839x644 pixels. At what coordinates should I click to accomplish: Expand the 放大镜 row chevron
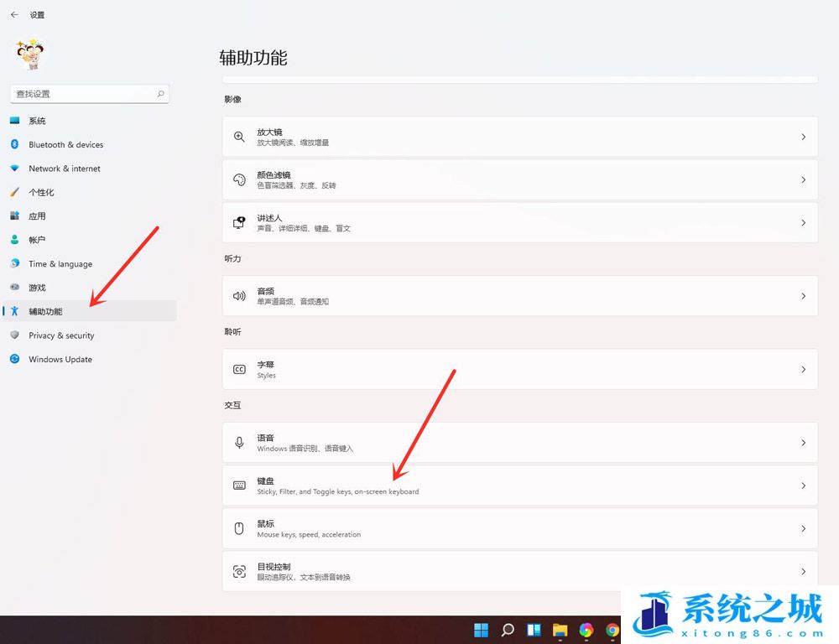[803, 137]
